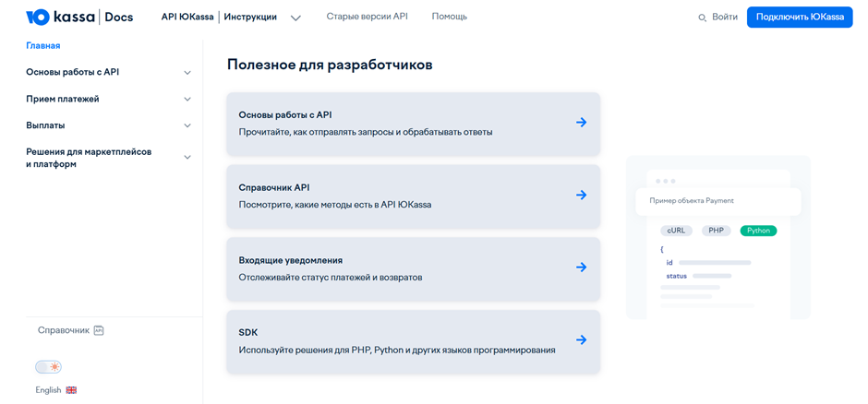Click Основы работы с API sidebar label
The height and width of the screenshot is (404, 868).
[73, 72]
